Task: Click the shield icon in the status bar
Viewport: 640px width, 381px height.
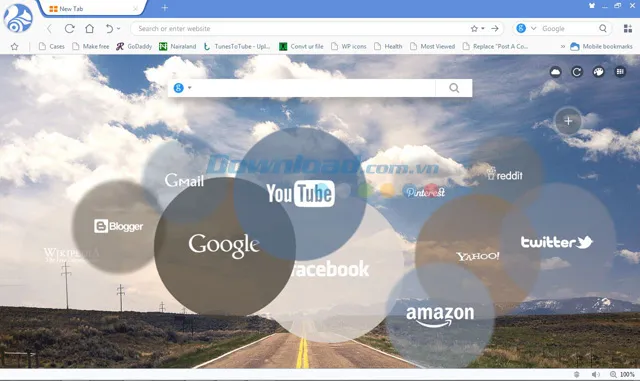Action: pos(577,374)
